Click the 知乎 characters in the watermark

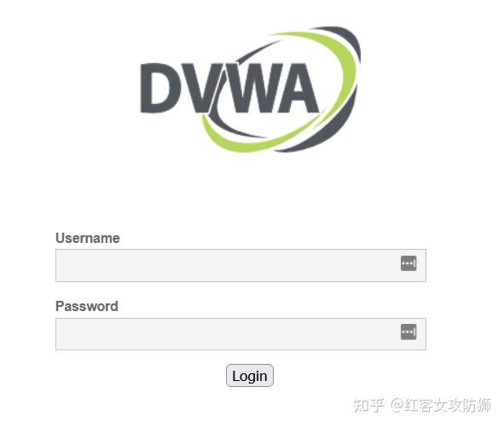tap(368, 405)
